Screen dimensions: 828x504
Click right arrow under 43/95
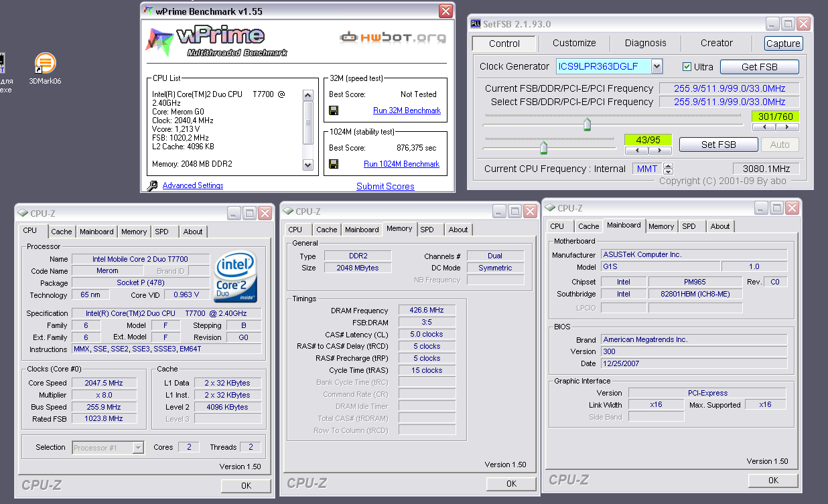tap(660, 151)
